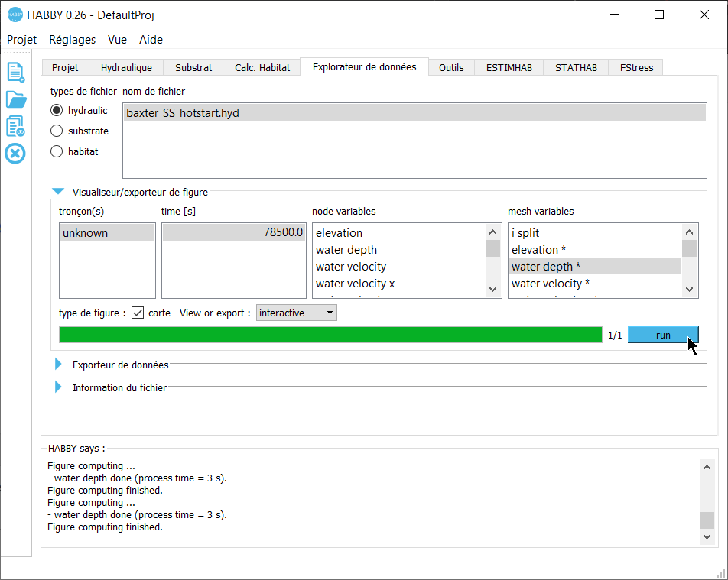
Task: Click the close project X icon
Action: (15, 154)
